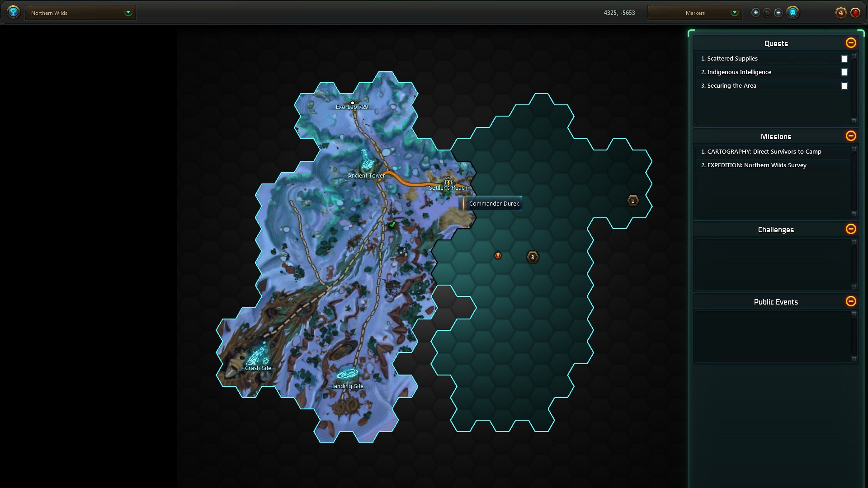Click the Ancient Tower map label

point(367,176)
